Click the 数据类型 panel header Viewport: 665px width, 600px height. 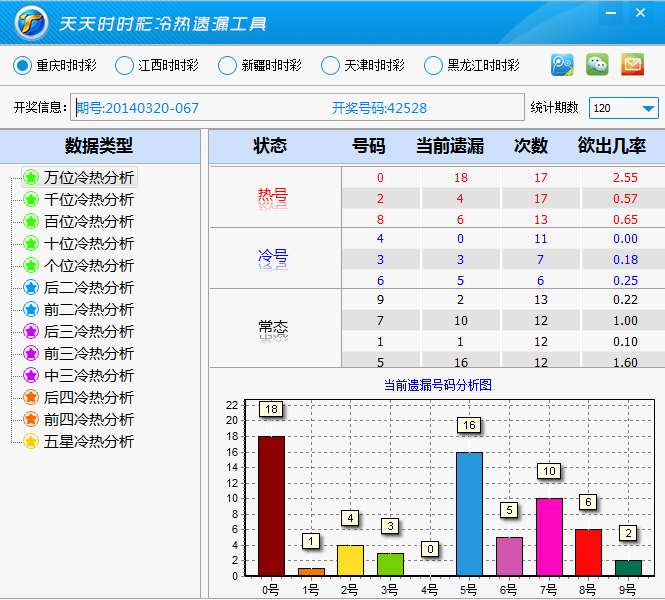(99, 146)
